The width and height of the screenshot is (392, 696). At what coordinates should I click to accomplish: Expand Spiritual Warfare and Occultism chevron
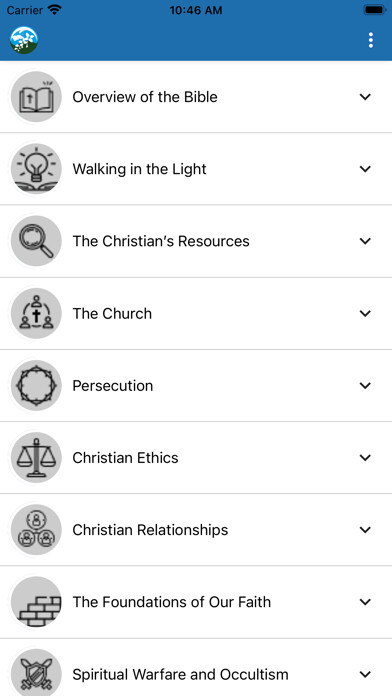[365, 674]
